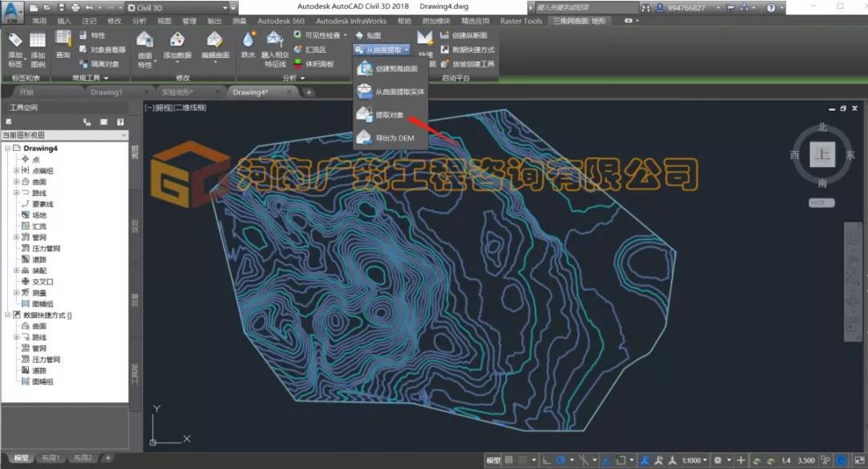Click 创建纵断面 (Create Profile) button
Viewport: 868px width, 469px height.
coord(464,35)
